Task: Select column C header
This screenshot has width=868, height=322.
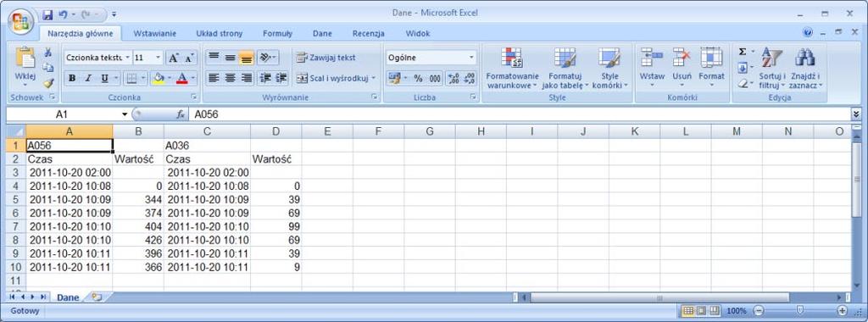Action: [x=207, y=131]
